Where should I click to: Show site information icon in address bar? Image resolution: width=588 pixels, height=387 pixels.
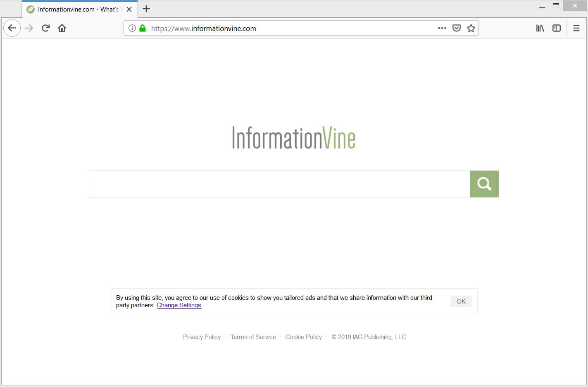coord(132,28)
